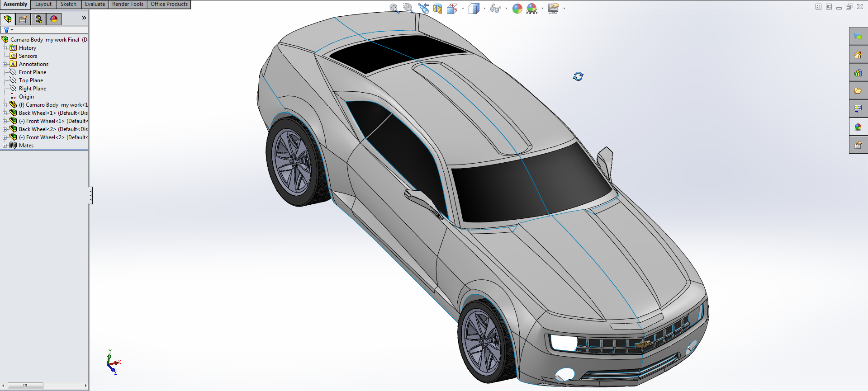Open the Custom Properties task pane icon
The width and height of the screenshot is (868, 391).
[858, 145]
